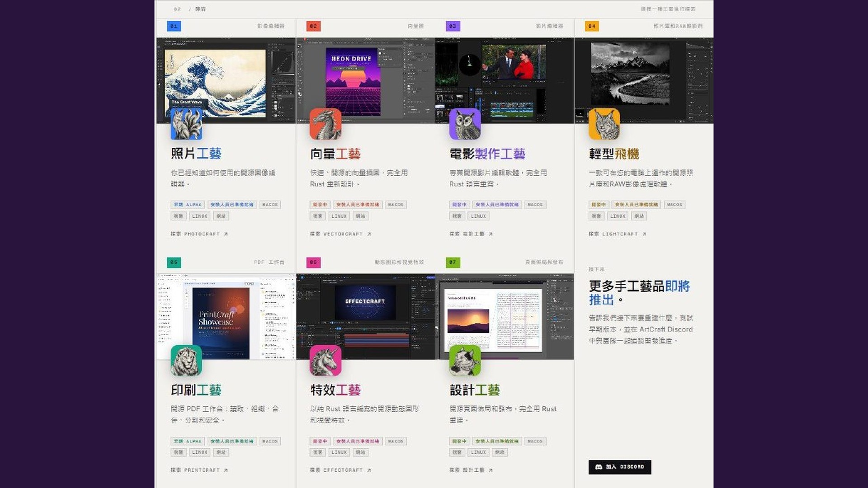This screenshot has height=488, width=868.
Task: Open the EffectCraft motion graphics screenshot
Action: point(365,317)
